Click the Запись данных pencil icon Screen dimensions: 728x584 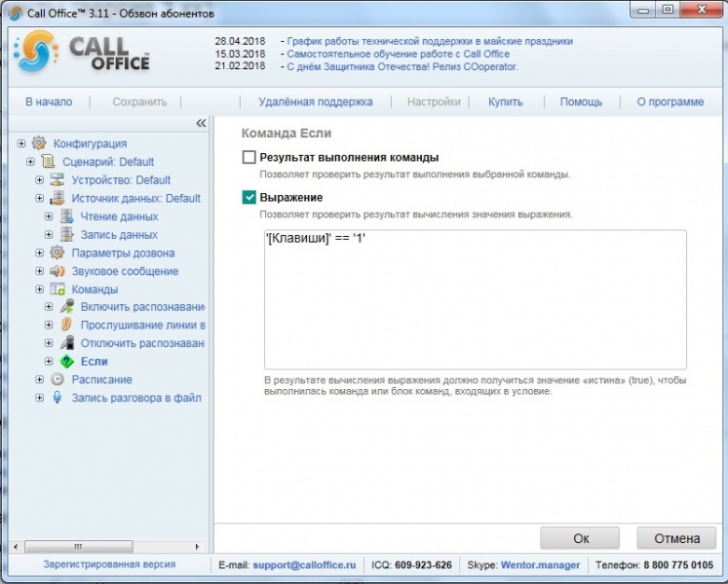click(x=66, y=234)
